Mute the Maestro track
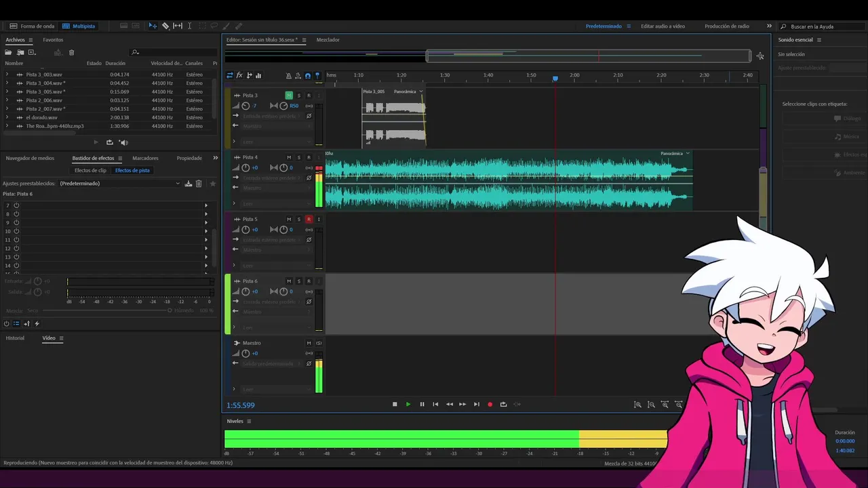The width and height of the screenshot is (868, 488). point(309,343)
